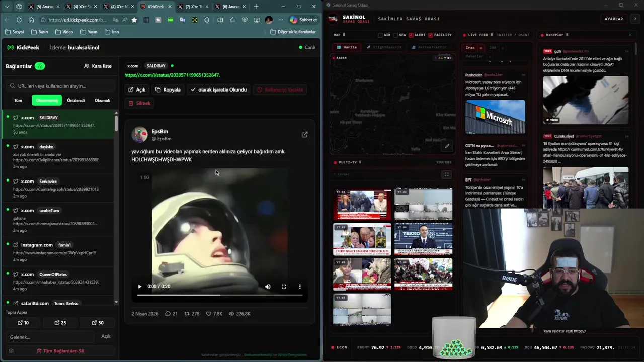Toggle AIR checkbox in Savaş Odası

click(381, 35)
